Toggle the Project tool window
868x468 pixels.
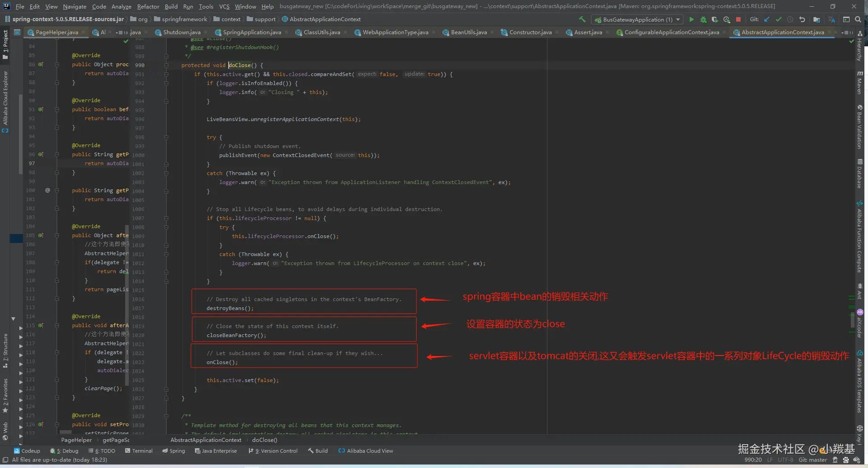coord(5,44)
